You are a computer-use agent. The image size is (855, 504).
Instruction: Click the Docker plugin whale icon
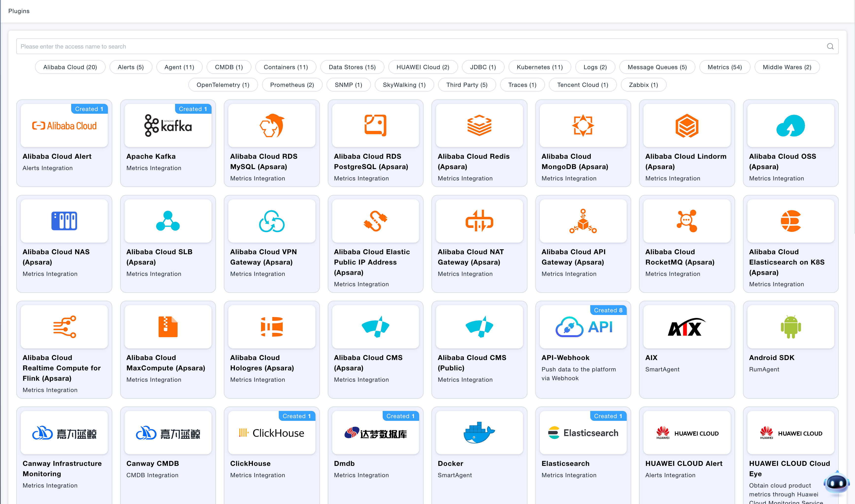479,432
